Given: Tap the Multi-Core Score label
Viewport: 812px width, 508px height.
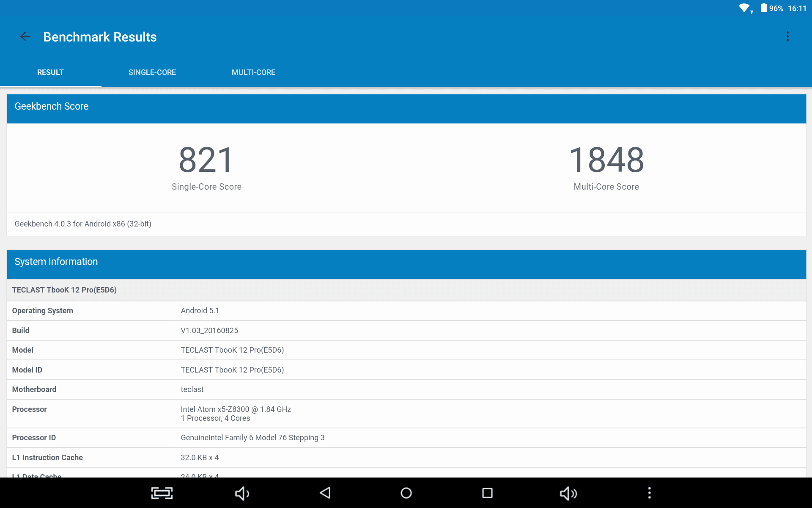Looking at the screenshot, I should [606, 187].
